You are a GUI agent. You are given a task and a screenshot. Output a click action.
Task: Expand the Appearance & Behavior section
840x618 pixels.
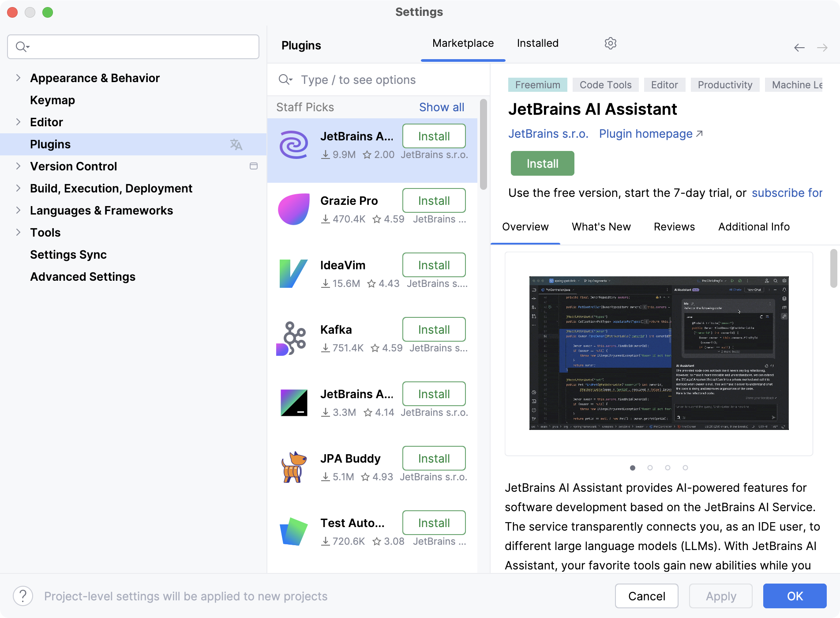[x=18, y=78]
